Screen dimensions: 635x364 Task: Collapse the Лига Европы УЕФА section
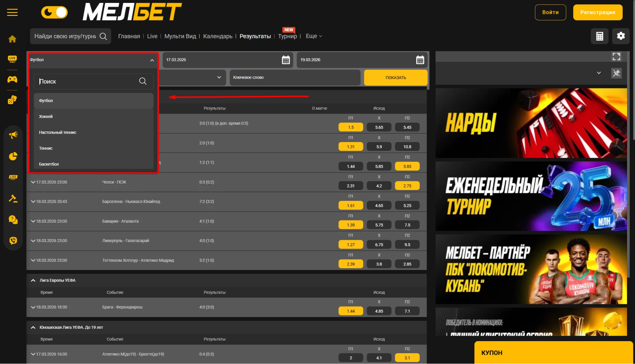tap(33, 280)
